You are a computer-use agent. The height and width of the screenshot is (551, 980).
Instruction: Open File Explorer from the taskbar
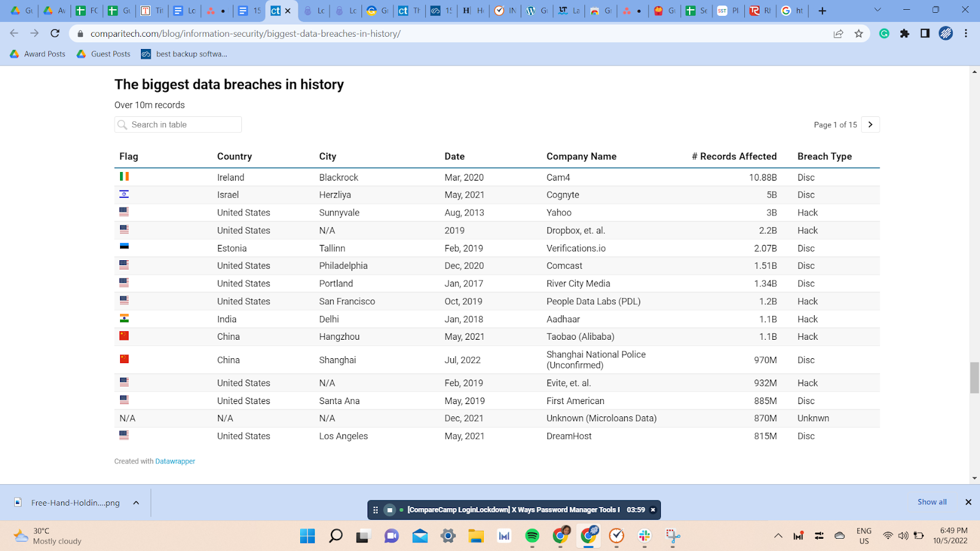(476, 536)
